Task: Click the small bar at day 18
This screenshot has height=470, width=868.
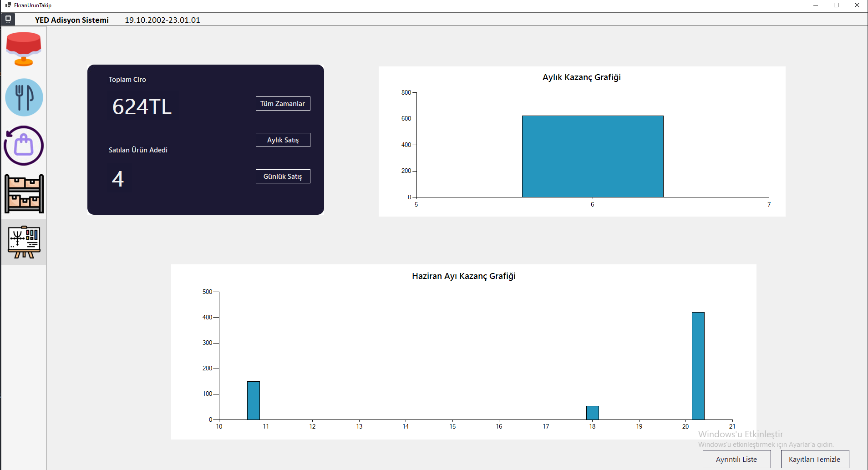Action: [592, 413]
